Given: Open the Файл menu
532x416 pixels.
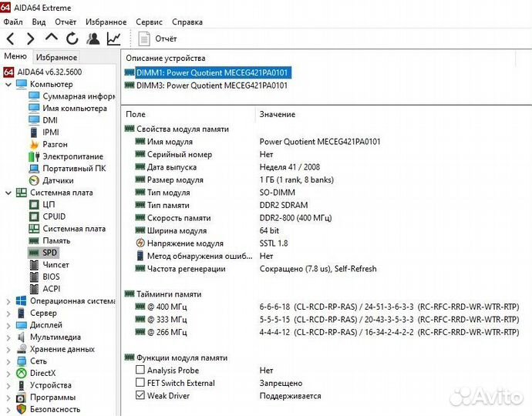Looking at the screenshot, I should tap(13, 22).
